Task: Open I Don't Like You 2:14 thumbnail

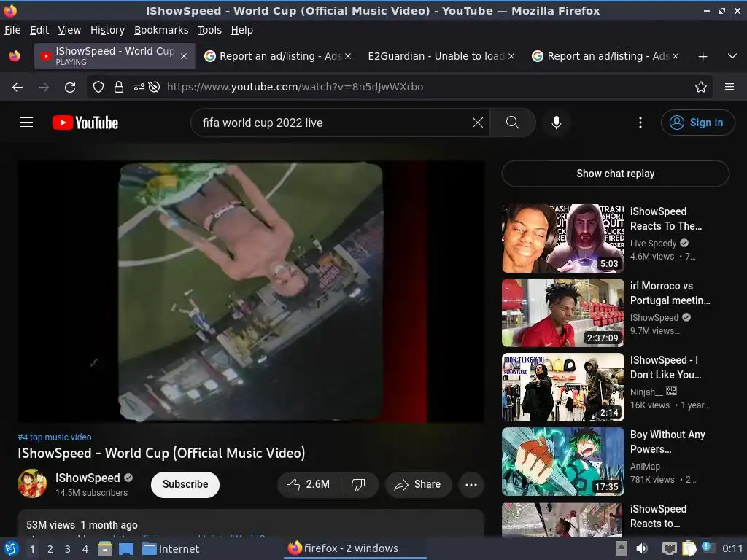Action: (563, 387)
